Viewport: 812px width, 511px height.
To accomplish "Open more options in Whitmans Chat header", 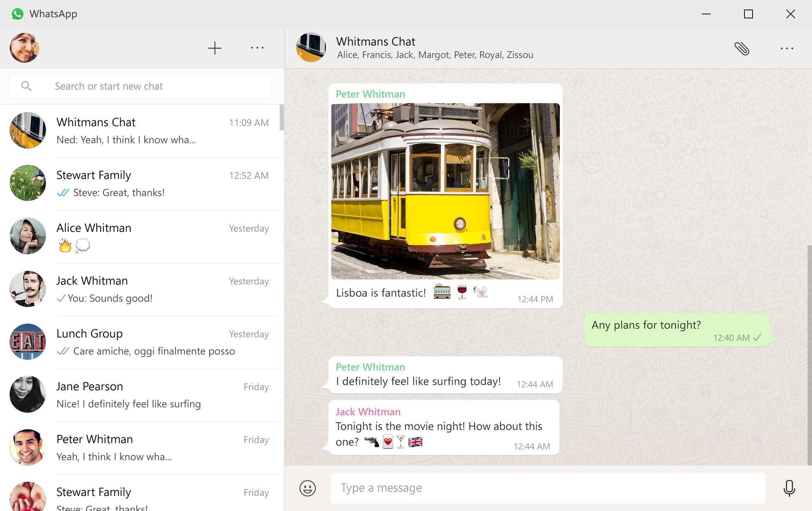I will pos(787,48).
